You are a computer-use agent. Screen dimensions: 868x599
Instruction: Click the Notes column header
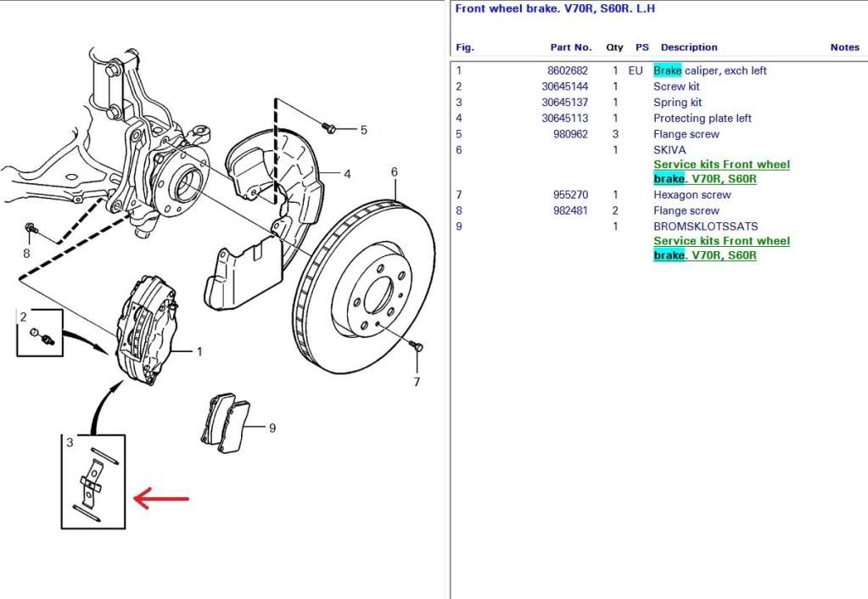click(844, 48)
